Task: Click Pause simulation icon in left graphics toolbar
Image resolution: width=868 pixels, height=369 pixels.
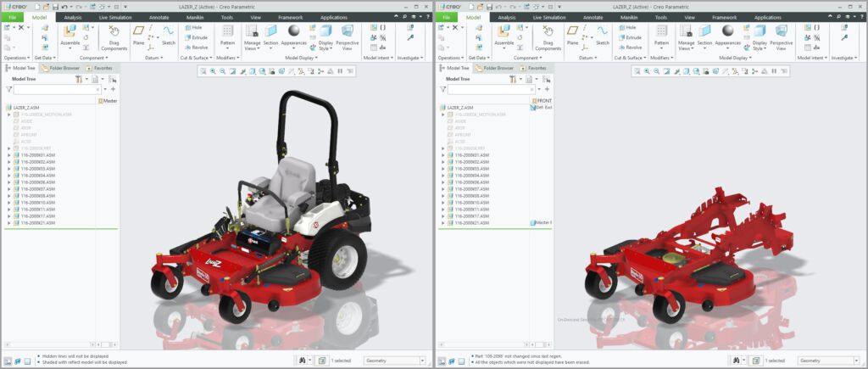Action: point(340,71)
